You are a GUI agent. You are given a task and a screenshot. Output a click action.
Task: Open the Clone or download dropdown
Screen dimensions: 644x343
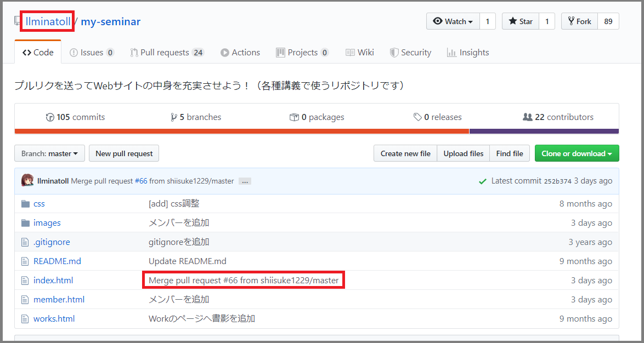[x=577, y=153]
